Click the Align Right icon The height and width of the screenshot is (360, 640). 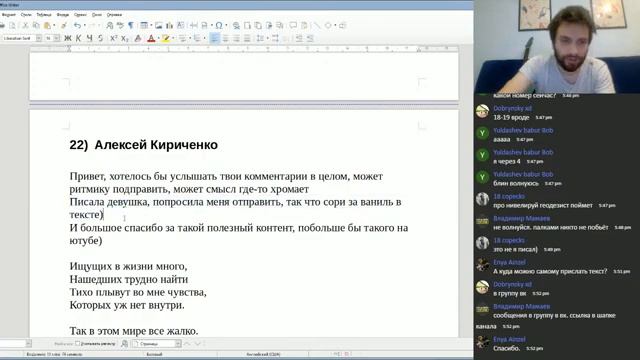(236, 38)
